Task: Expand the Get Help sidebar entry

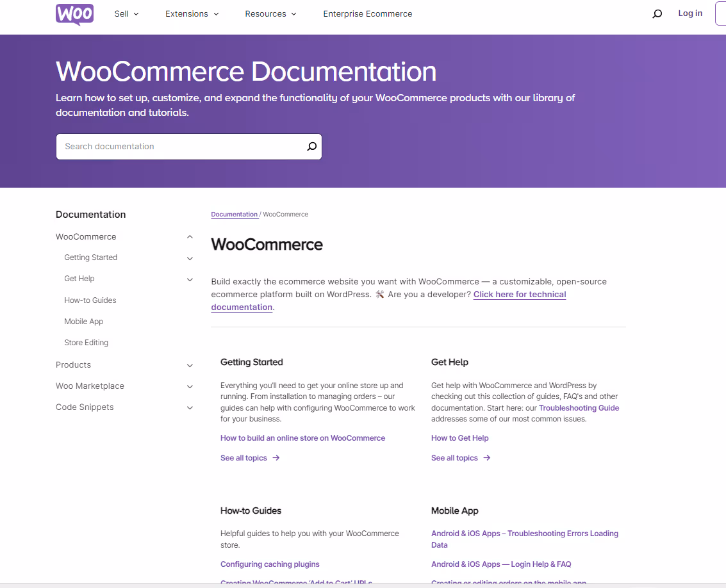Action: [x=190, y=279]
